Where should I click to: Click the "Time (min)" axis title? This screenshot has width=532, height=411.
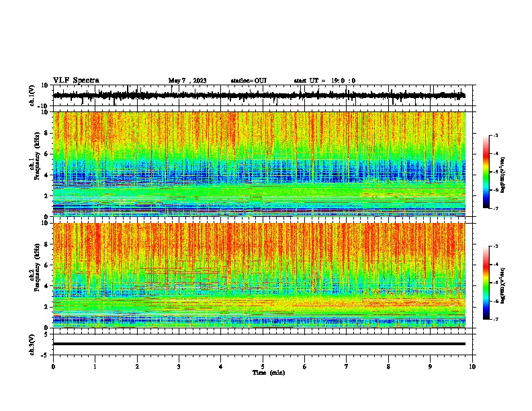point(269,373)
